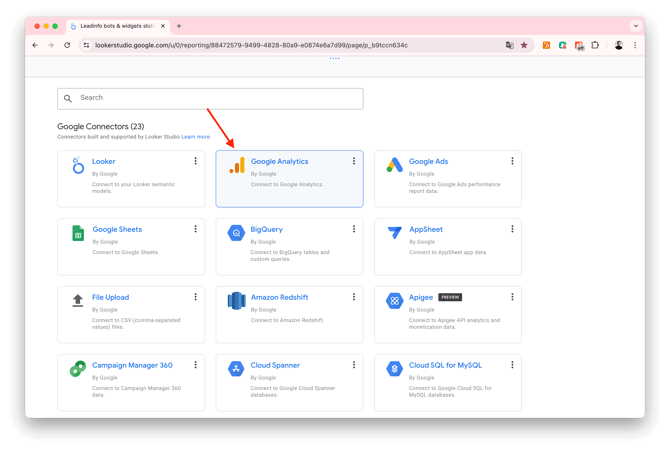Viewport: 670px width, 451px height.
Task: Go back with the browser back arrow
Action: click(35, 45)
